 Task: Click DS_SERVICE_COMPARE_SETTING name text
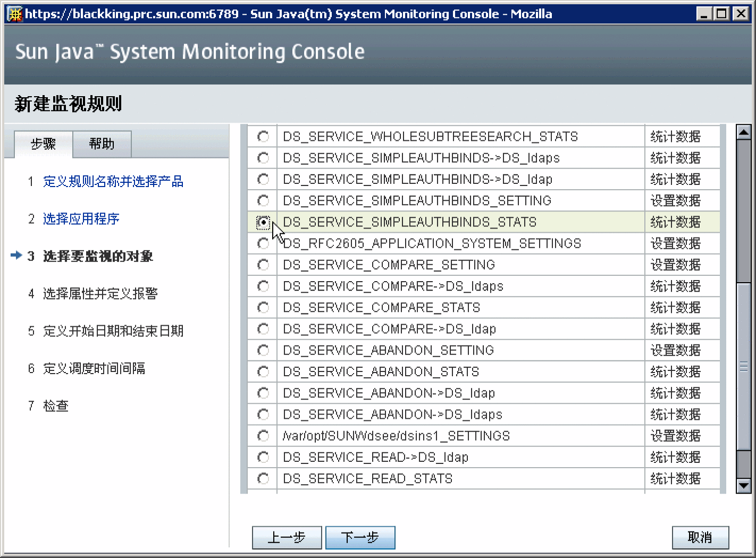coord(389,265)
